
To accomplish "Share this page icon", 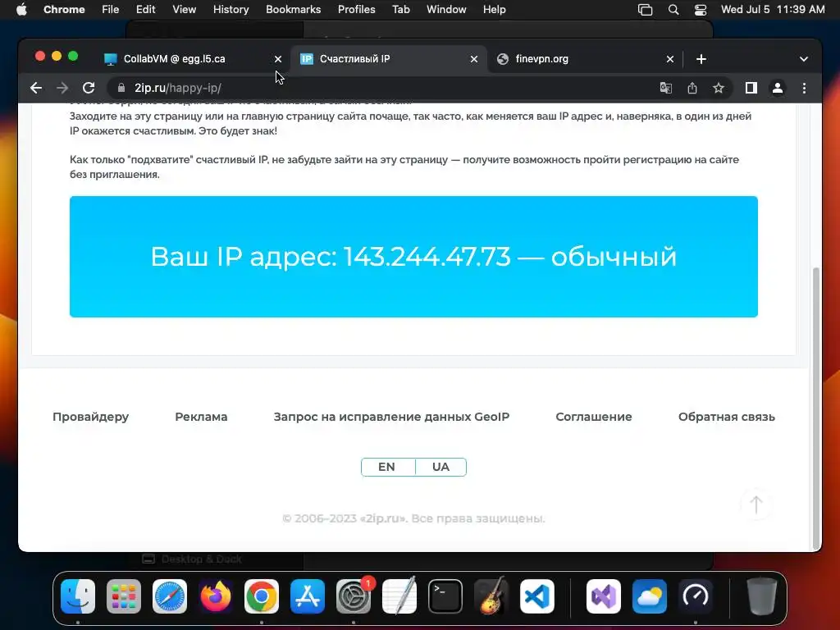I will [692, 88].
